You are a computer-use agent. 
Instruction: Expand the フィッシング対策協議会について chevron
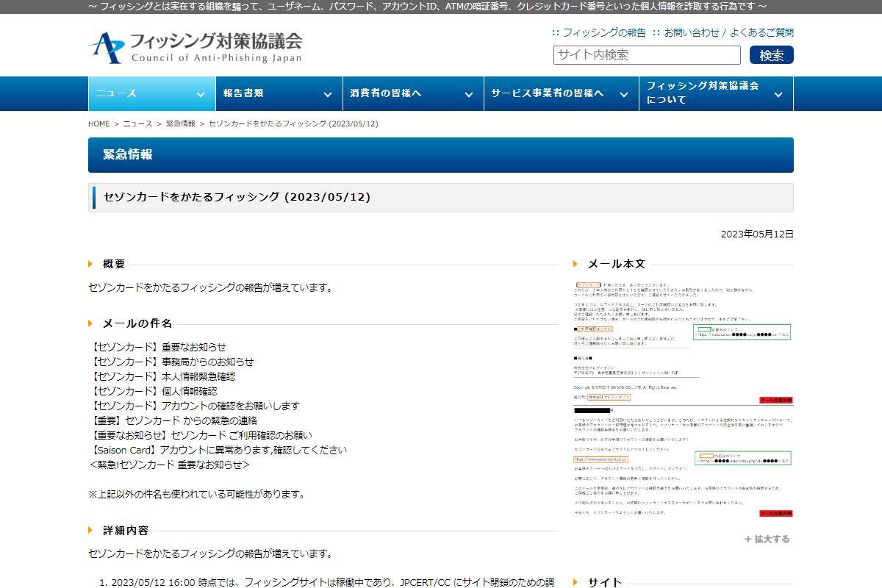779,94
